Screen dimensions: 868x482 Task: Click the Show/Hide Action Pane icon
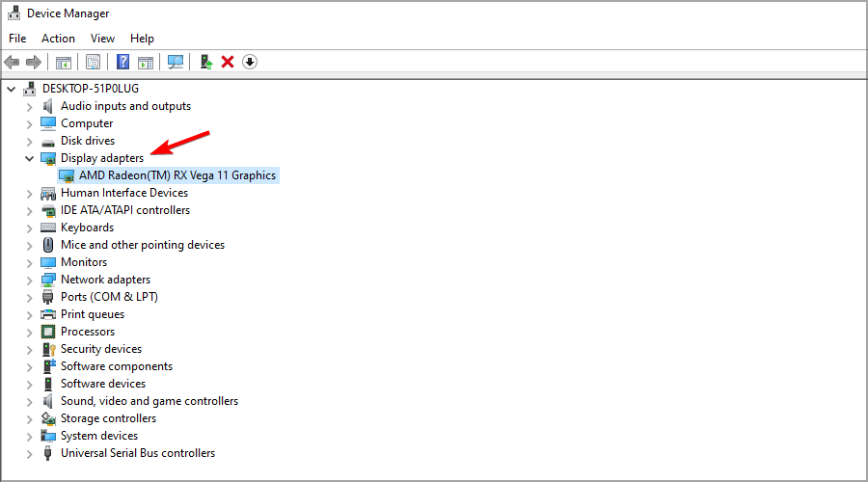point(146,63)
